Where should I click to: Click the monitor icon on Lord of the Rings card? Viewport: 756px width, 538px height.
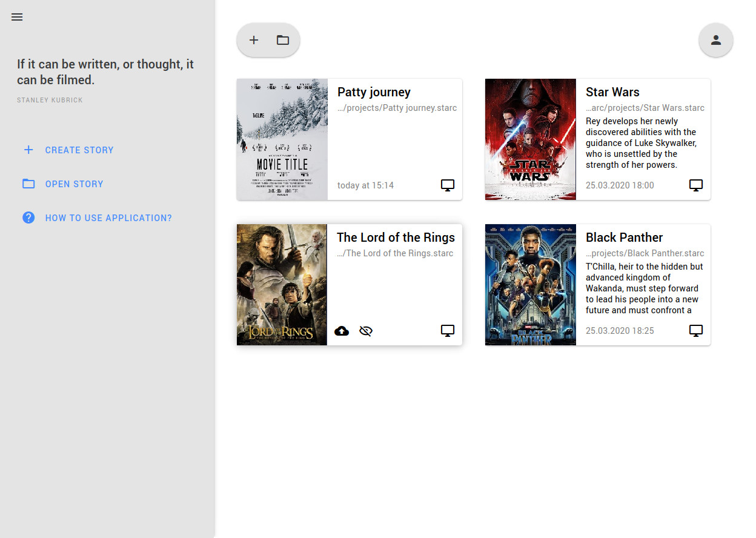coord(447,331)
